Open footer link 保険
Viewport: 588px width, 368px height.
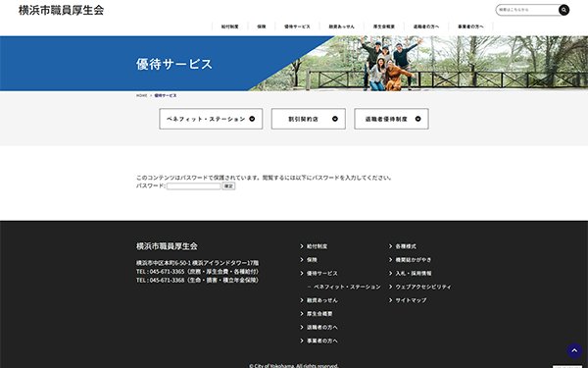click(312, 260)
